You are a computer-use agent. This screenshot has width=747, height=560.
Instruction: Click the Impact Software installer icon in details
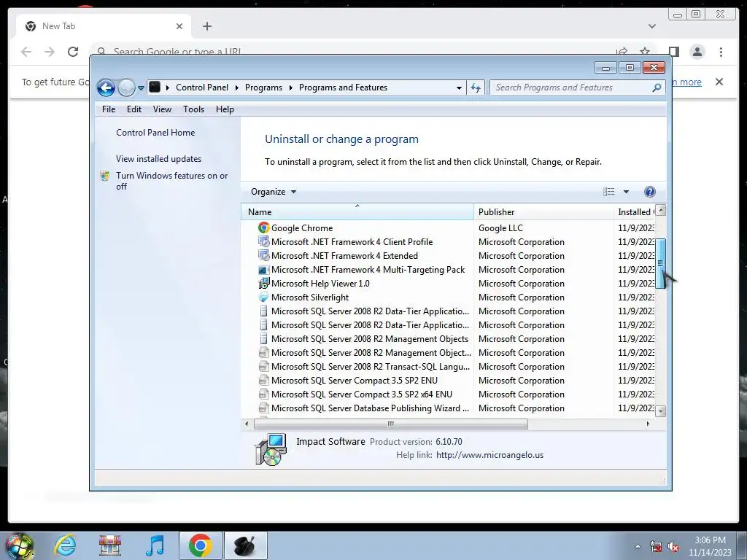[x=271, y=449]
